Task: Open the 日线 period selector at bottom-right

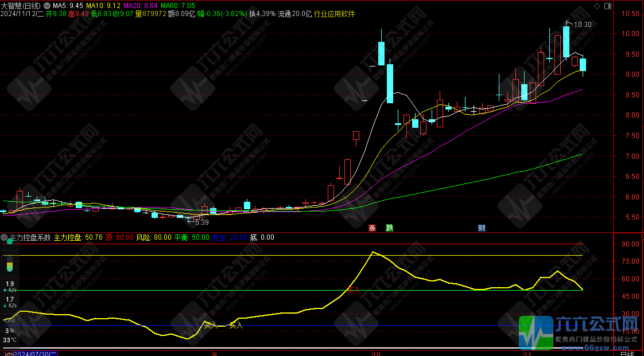Action: point(629,353)
